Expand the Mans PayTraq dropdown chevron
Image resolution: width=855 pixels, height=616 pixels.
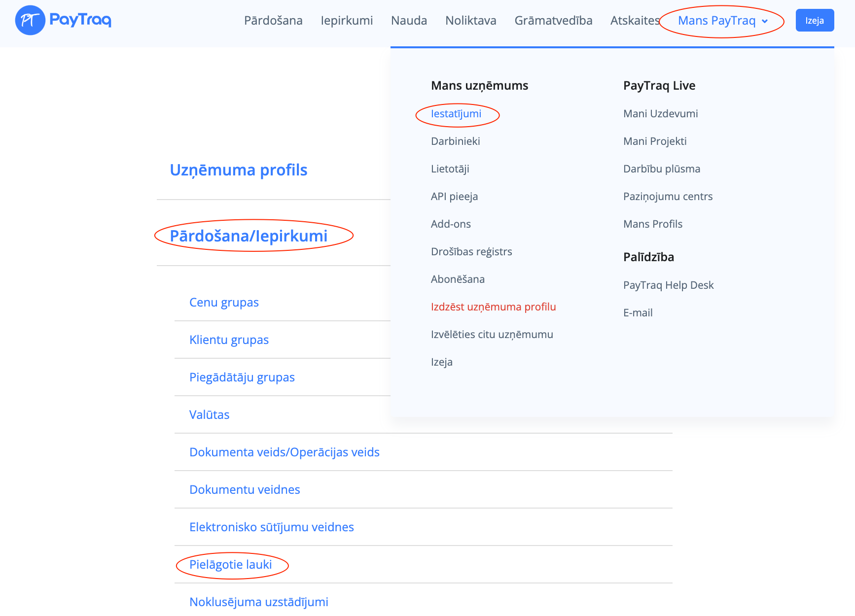(765, 21)
